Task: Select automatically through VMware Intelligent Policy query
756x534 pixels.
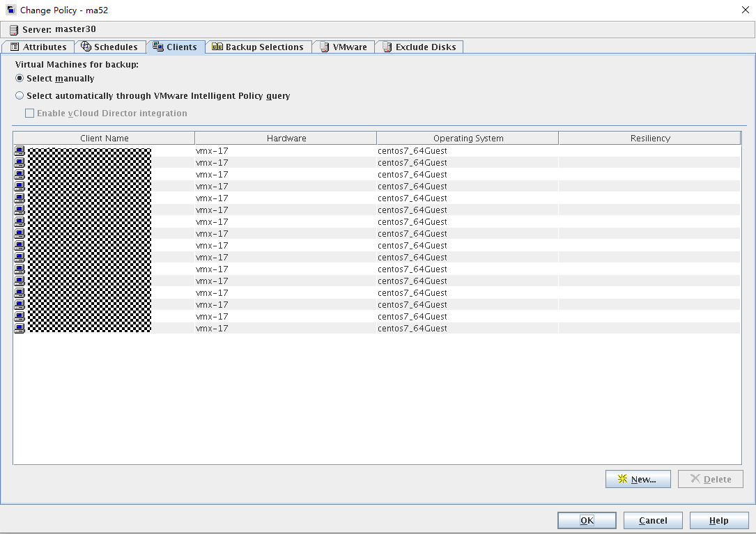Action: [x=20, y=95]
